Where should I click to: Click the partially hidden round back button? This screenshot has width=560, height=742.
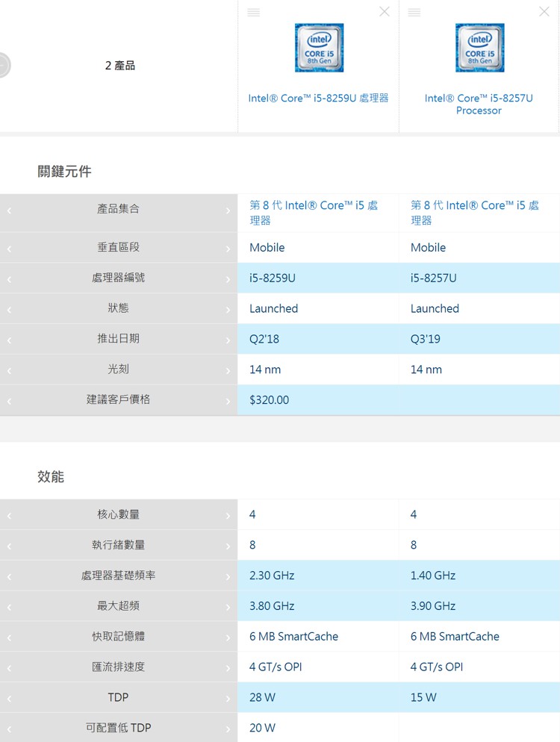(4, 65)
